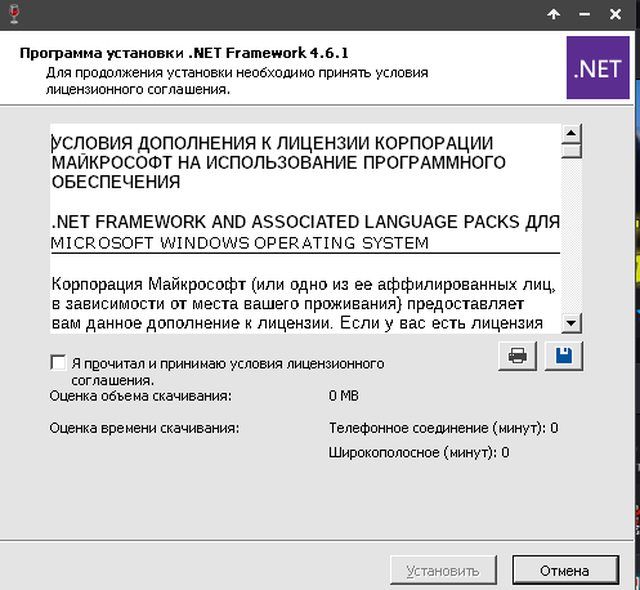Click the up-arrow button in the title bar
This screenshot has height=590, width=640.
553,15
